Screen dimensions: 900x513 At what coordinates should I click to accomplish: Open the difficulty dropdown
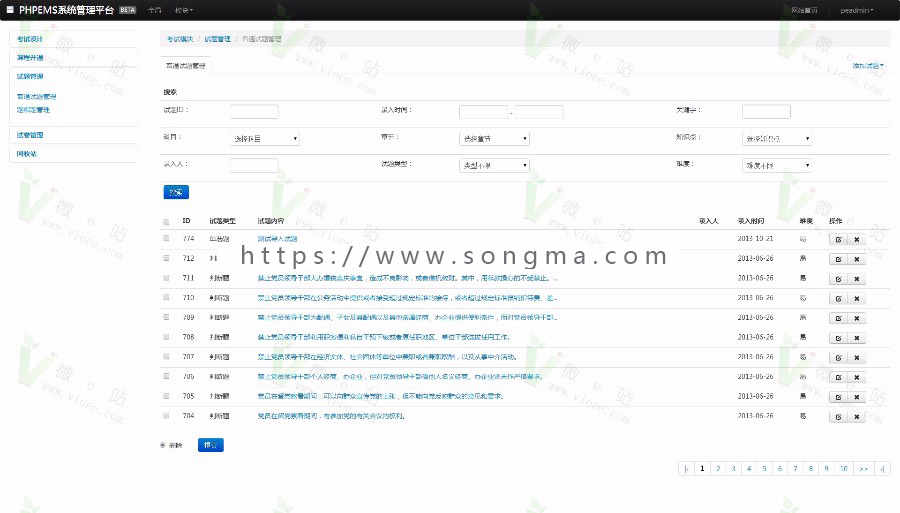777,165
